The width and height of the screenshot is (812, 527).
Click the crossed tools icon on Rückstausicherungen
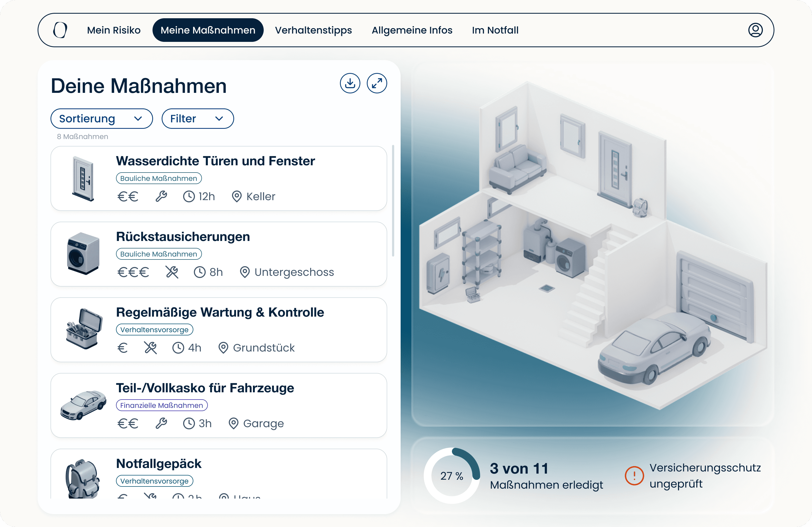pos(172,272)
